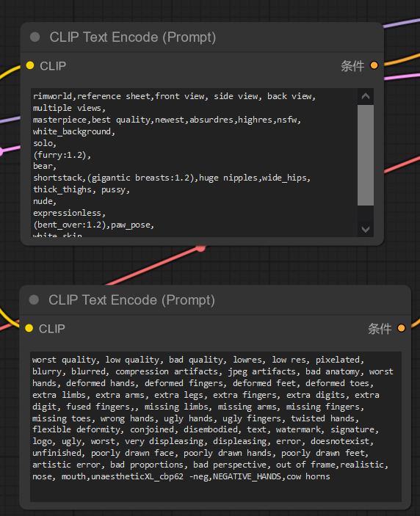This screenshot has width=420, height=516.
Task: Click the orange 条件 output socket on the upper node
Action: (374, 65)
